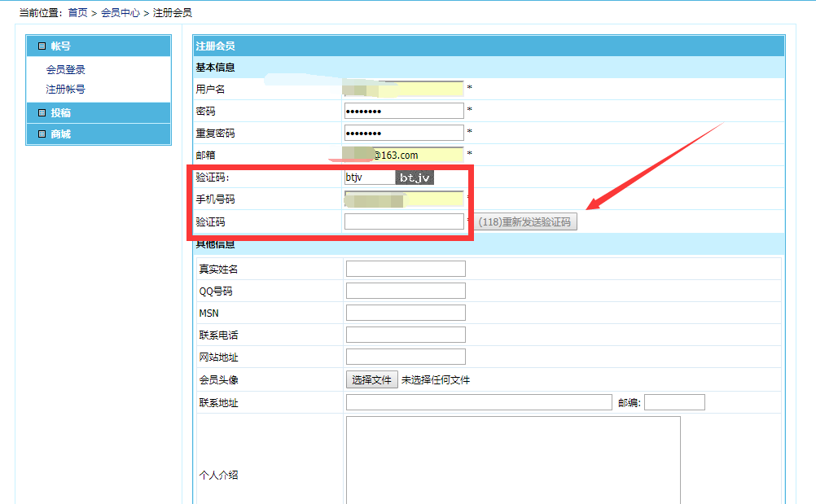The height and width of the screenshot is (504, 816).
Task: Click inside the 个人介绍 text area
Action: pos(513,461)
